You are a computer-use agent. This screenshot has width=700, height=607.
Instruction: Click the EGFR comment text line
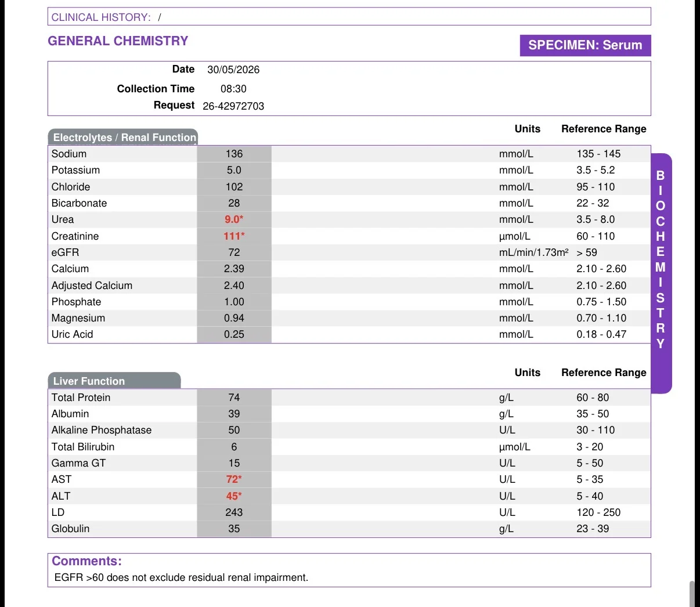[181, 577]
